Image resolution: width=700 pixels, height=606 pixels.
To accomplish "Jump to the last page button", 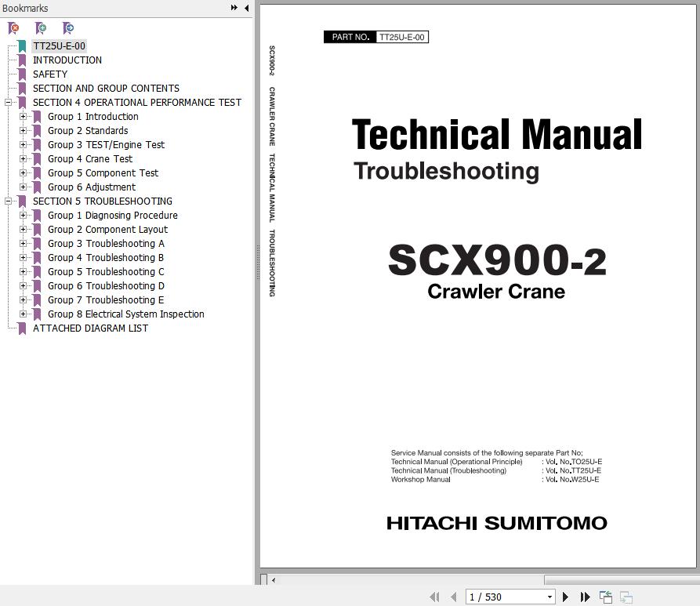I will click(585, 597).
